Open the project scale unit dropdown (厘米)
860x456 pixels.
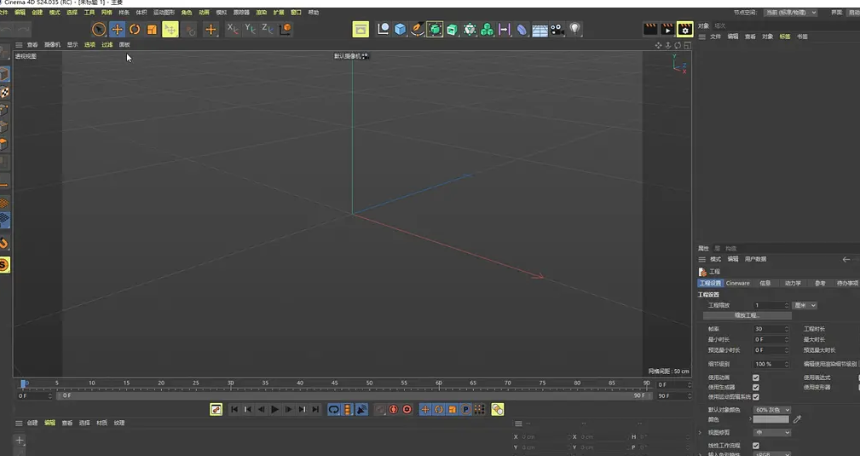pos(804,305)
